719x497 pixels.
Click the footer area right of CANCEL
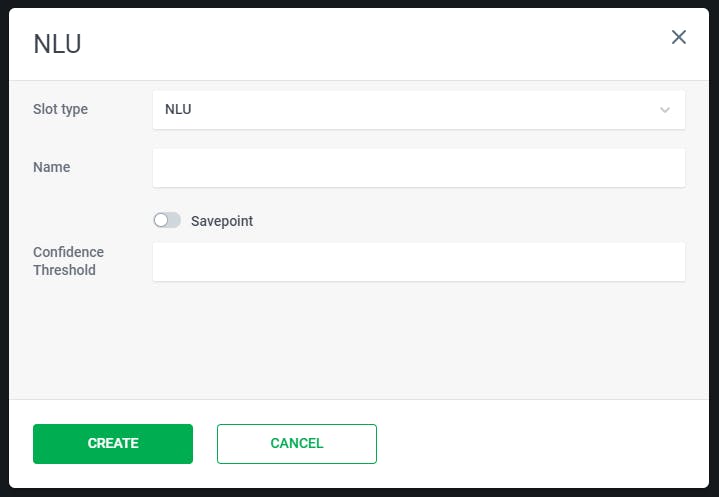point(540,444)
